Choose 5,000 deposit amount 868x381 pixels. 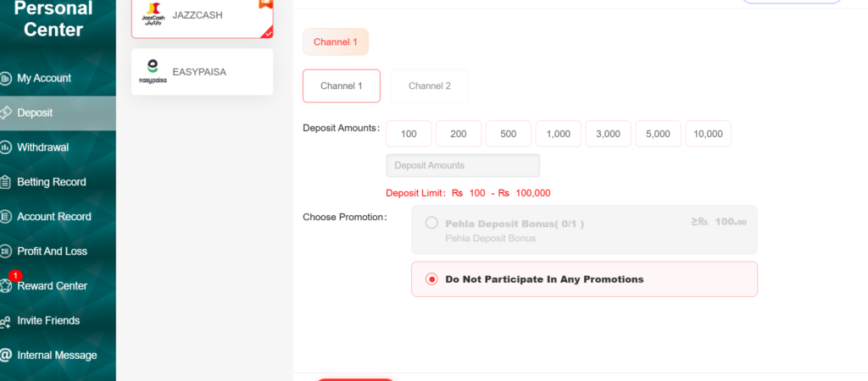pos(658,134)
